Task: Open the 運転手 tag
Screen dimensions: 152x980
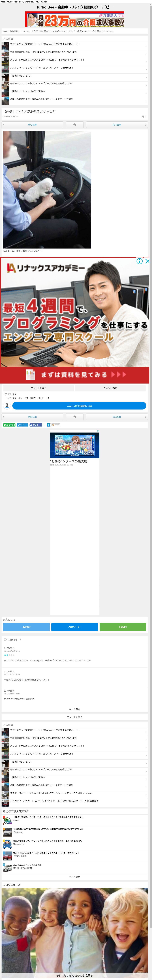Action: (33, 398)
